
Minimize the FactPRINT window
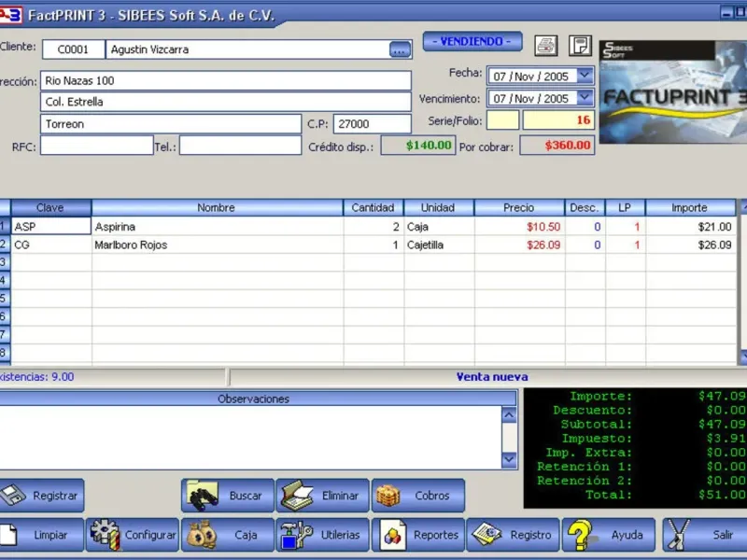coord(726,12)
